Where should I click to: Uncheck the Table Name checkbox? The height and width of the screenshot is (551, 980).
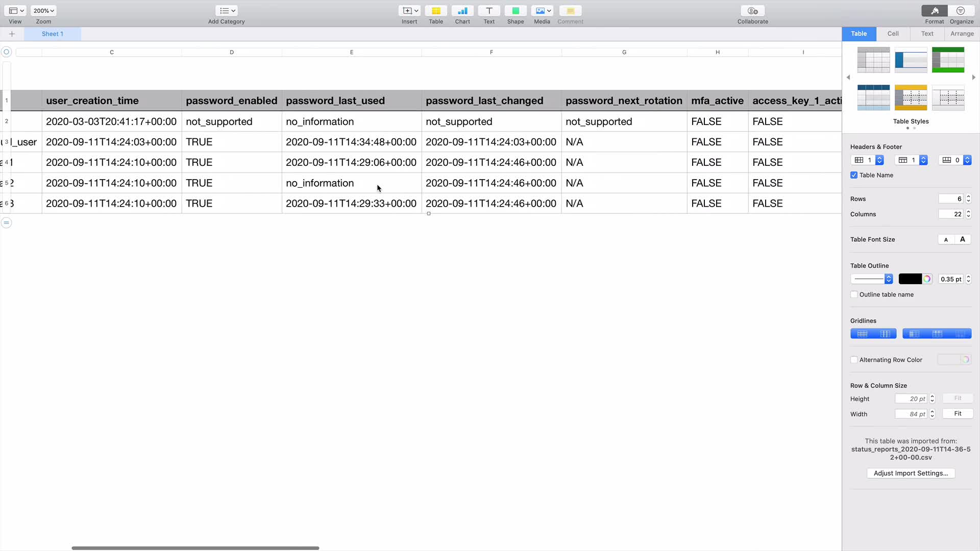tap(854, 175)
